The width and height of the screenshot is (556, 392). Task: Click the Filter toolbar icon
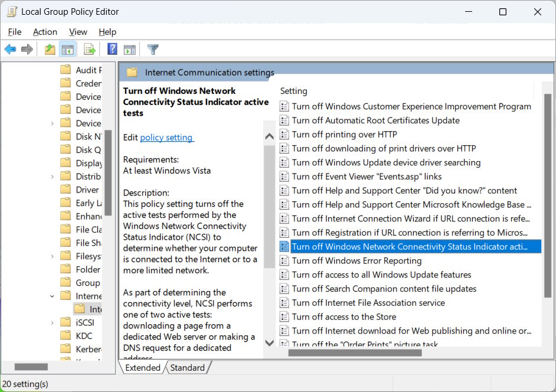pos(152,49)
